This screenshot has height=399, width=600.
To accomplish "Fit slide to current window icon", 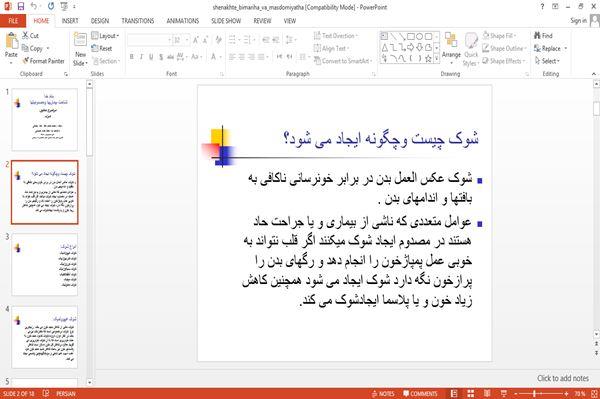I will [x=594, y=393].
